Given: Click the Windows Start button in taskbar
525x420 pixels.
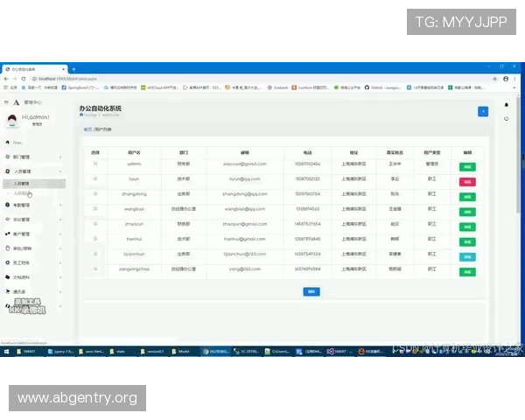Looking at the screenshot, I should tap(5, 351).
